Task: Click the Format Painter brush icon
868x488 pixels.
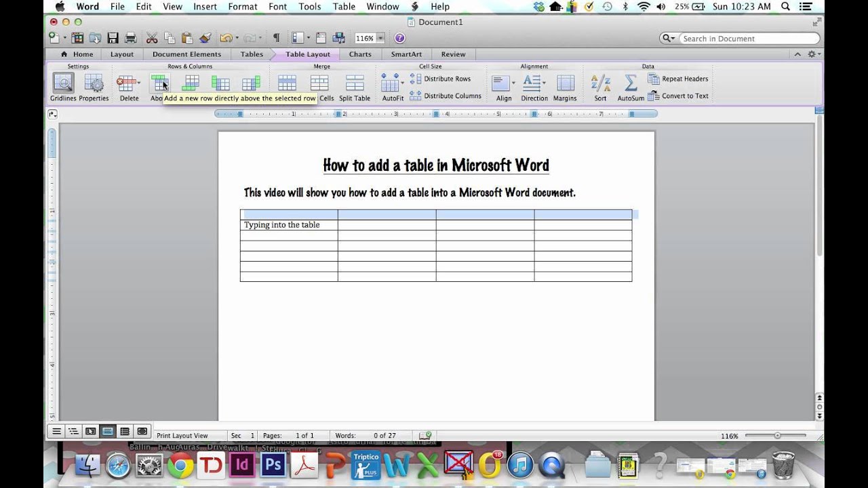Action: pyautogui.click(x=205, y=38)
